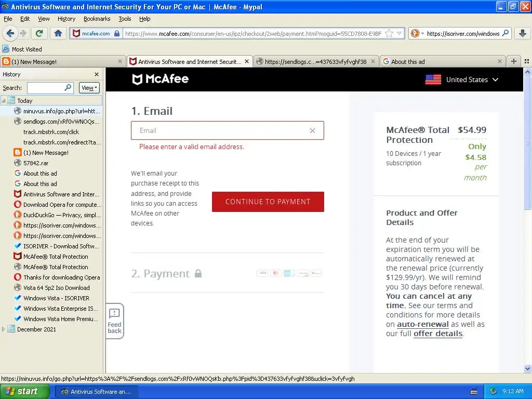Click the Windows start button
This screenshot has height=399, width=532.
25,391
